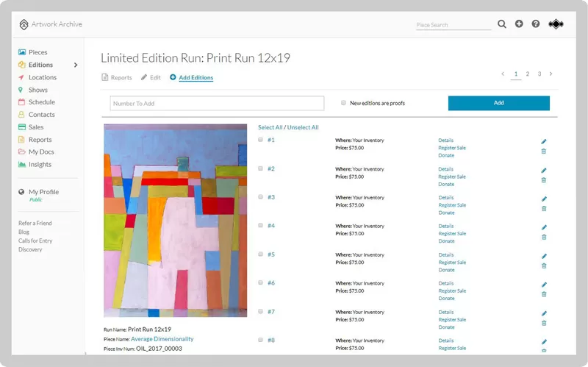588x367 pixels.
Task: Open the Blog sidebar link
Action: pyautogui.click(x=24, y=232)
